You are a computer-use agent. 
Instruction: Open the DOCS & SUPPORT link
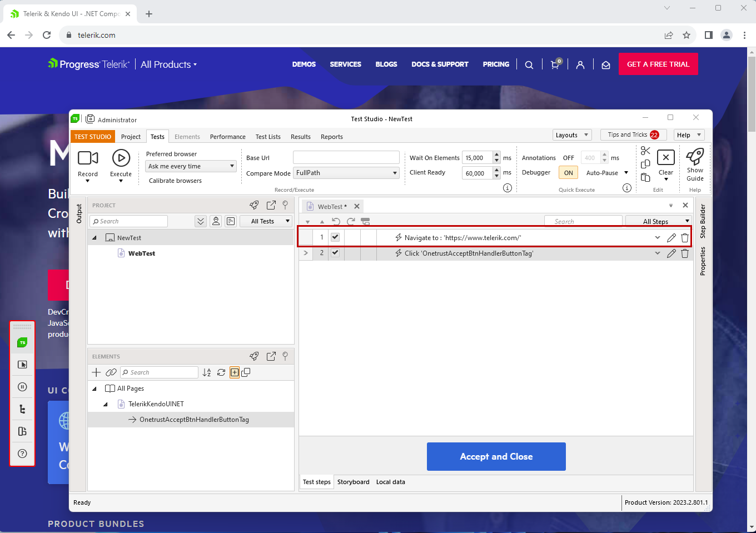(x=440, y=64)
